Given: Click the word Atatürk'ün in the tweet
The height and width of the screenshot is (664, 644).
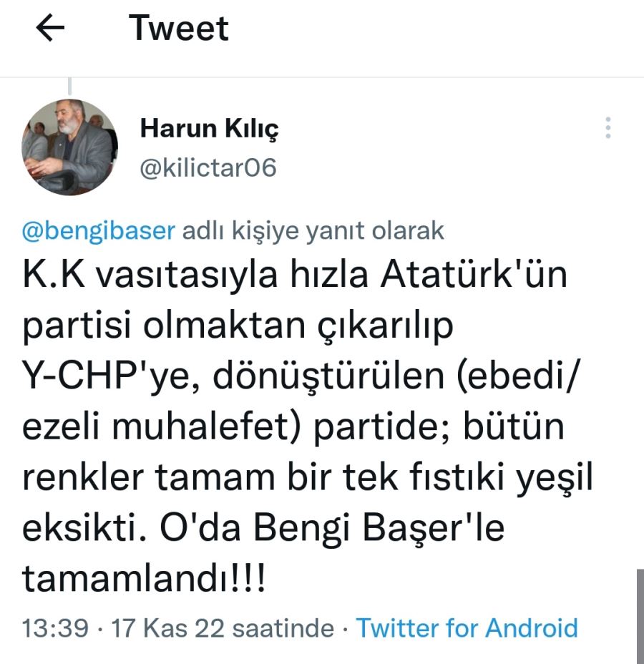Looking at the screenshot, I should (x=474, y=275).
